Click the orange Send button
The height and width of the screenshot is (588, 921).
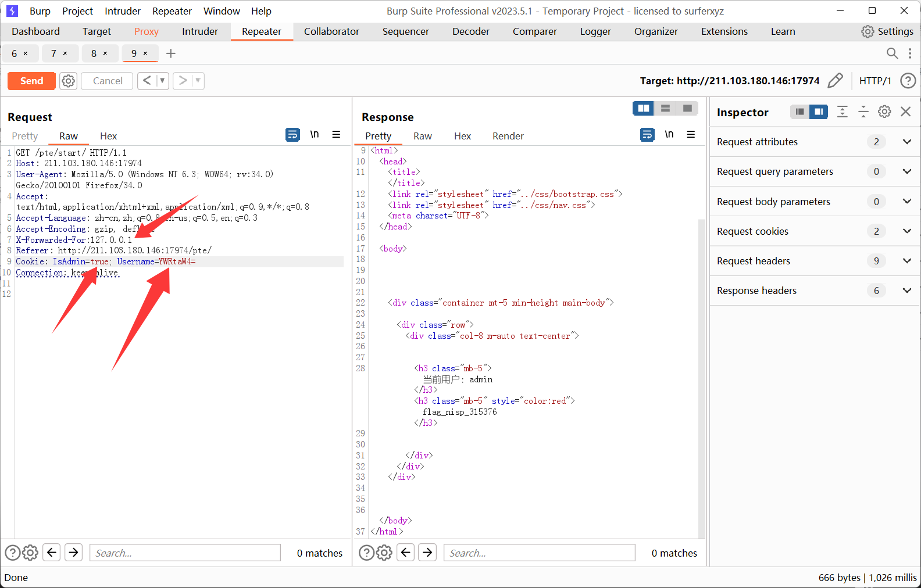click(x=31, y=81)
